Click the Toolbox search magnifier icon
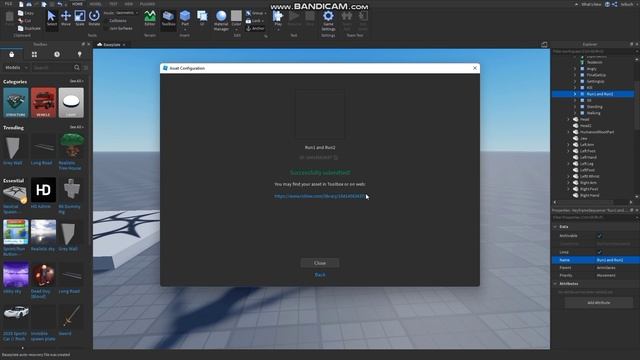Image resolution: width=640 pixels, height=360 pixels. pyautogui.click(x=77, y=68)
